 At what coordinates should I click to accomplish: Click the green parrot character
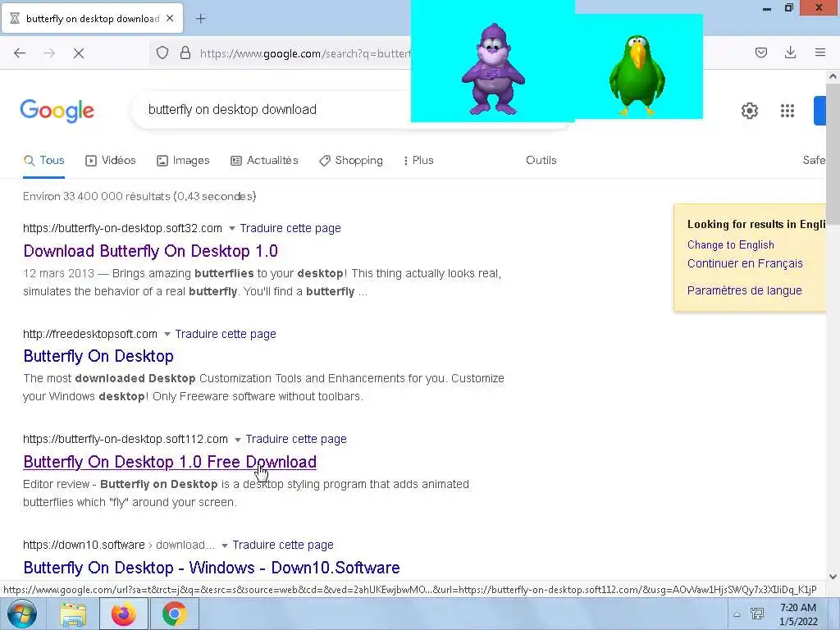click(x=637, y=75)
